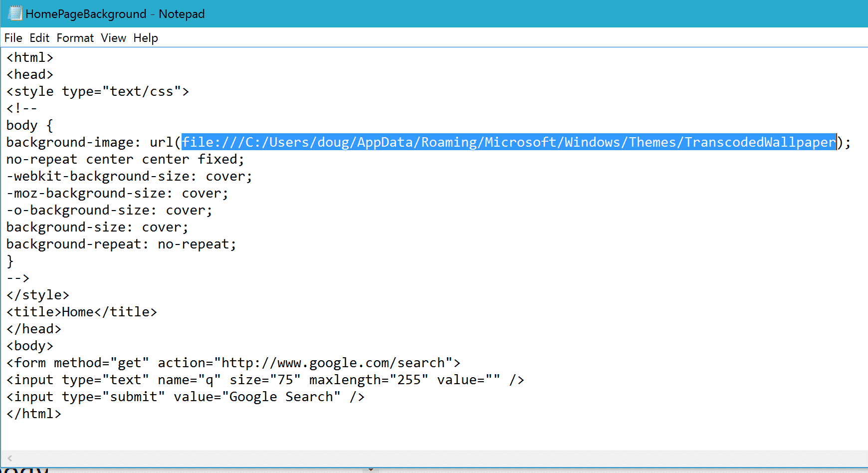This screenshot has width=868, height=473.
Task: Click the closing brace "}" line
Action: (10, 261)
